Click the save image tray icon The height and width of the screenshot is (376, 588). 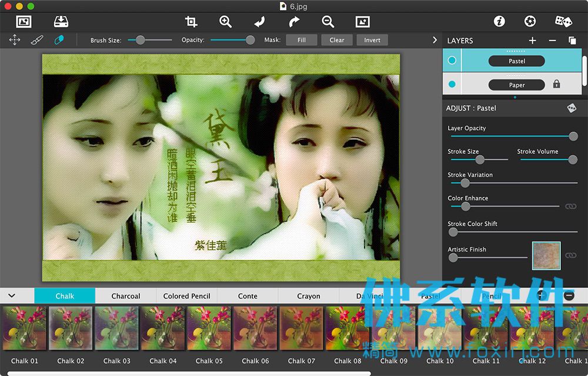coord(61,21)
